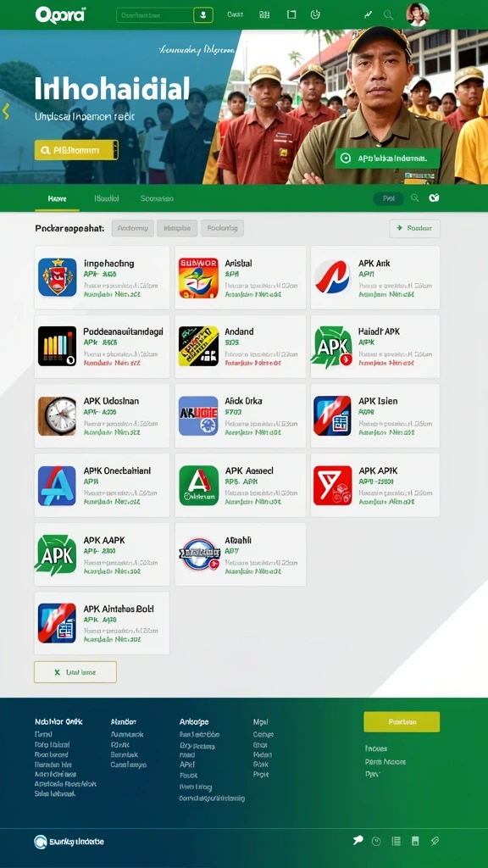The height and width of the screenshot is (868, 488).
Task: Click the small clock icon in the footer bar
Action: (377, 842)
